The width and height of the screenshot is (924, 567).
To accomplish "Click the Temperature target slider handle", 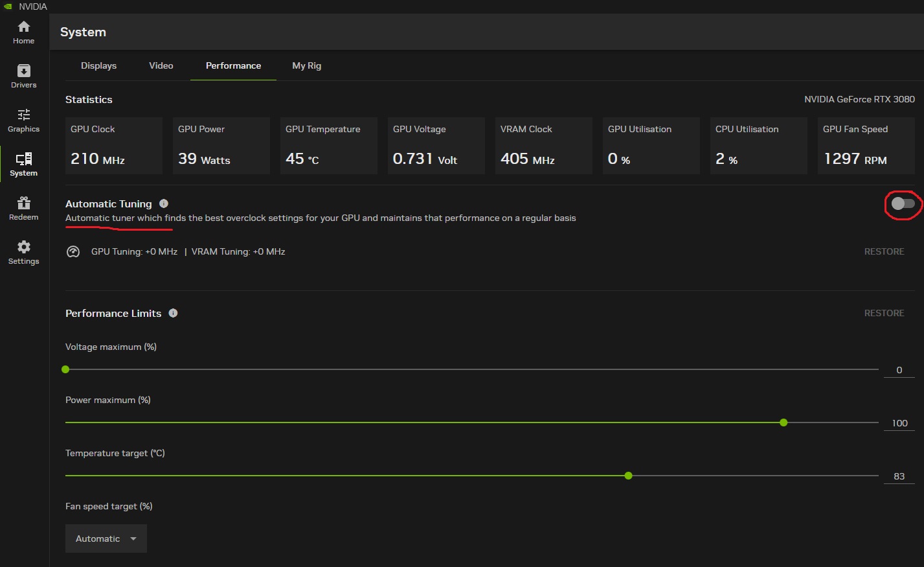I will point(628,476).
